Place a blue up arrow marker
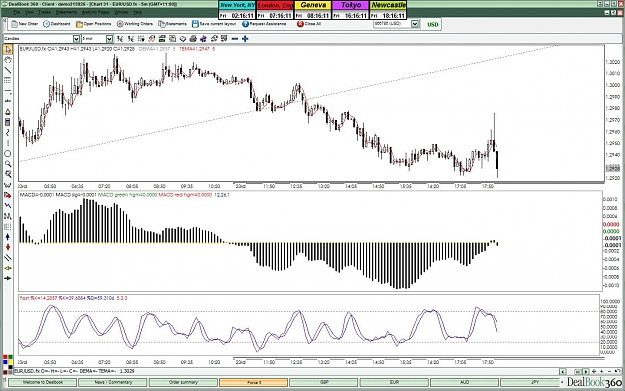The width and height of the screenshot is (625, 391). click(8, 237)
